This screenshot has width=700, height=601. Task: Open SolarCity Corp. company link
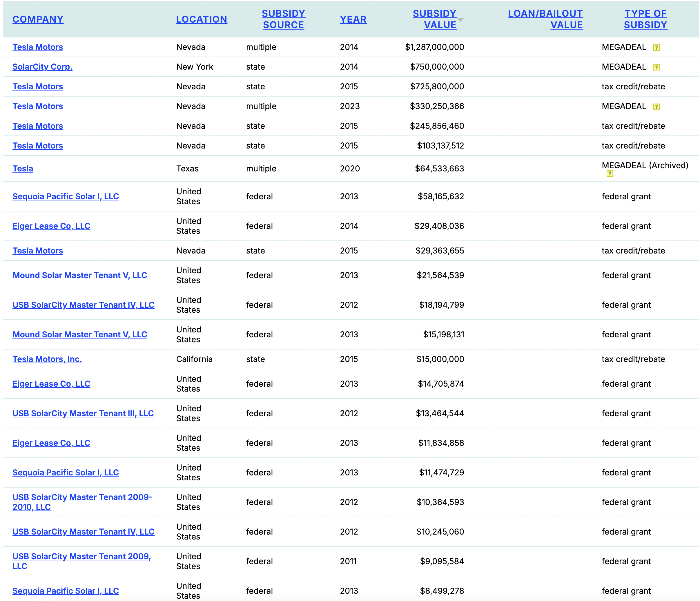click(42, 67)
